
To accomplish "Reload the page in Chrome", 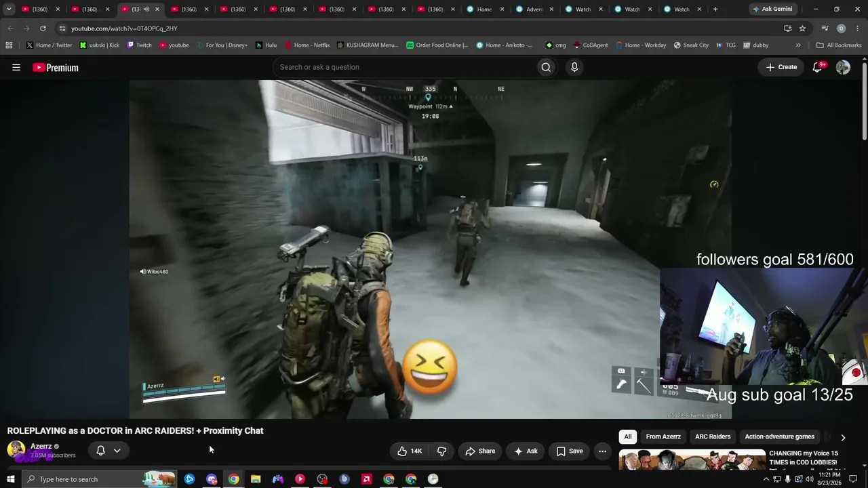I will [43, 28].
